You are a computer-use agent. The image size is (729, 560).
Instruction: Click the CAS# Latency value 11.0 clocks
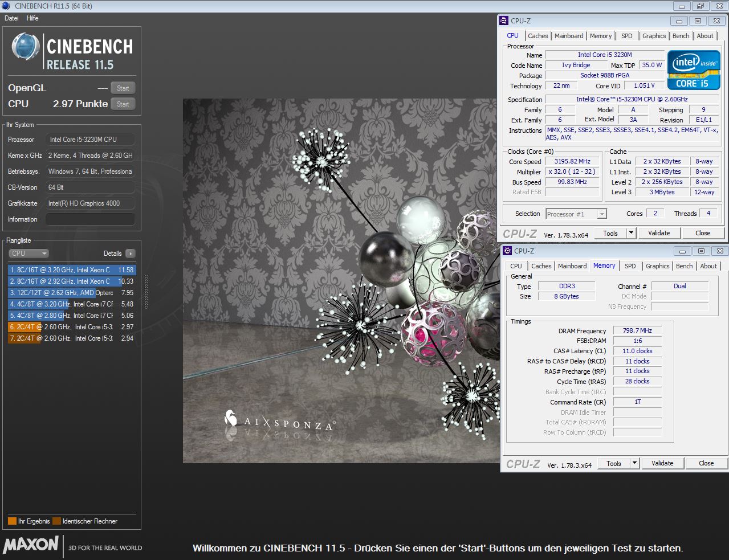pyautogui.click(x=637, y=351)
